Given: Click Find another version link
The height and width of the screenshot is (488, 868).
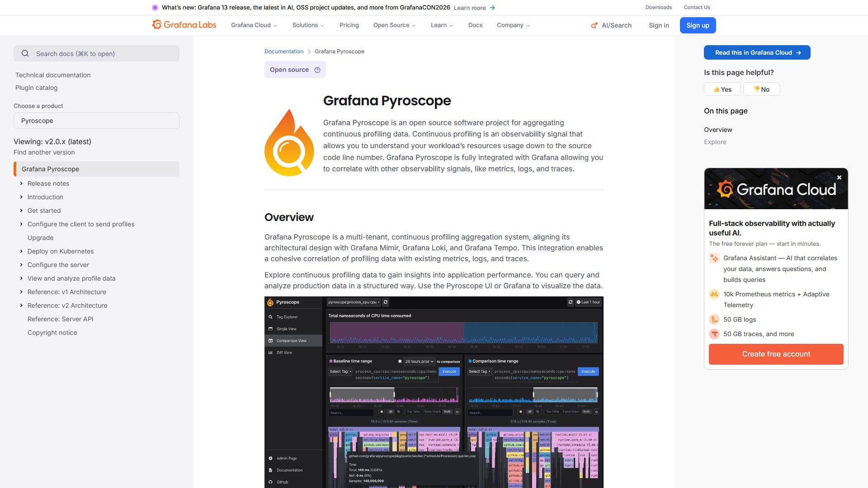Looking at the screenshot, I should [44, 152].
